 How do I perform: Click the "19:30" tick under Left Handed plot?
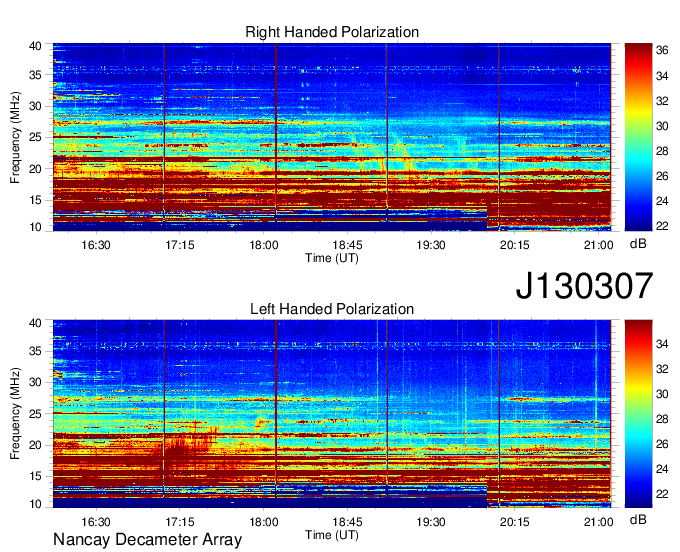[431, 522]
